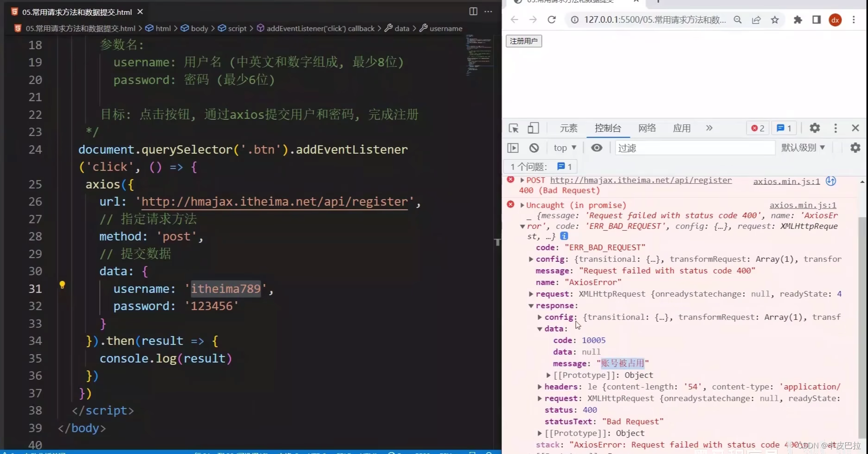
Task: Bookmark the page with the star icon
Action: (x=775, y=20)
